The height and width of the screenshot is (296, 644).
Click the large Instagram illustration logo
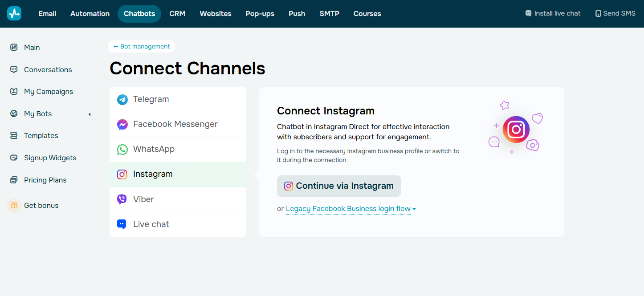(x=516, y=129)
